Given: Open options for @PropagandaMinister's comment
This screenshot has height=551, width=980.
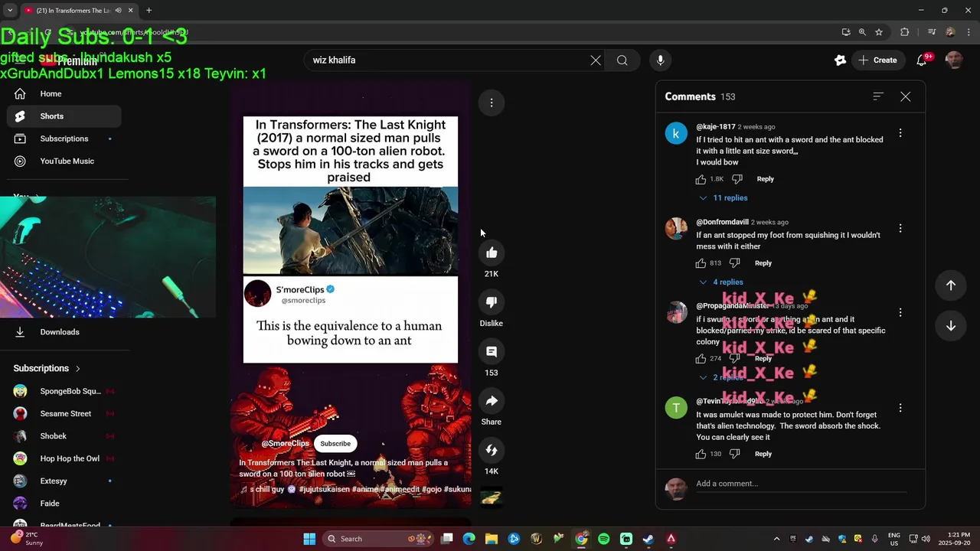Looking at the screenshot, I should point(900,312).
